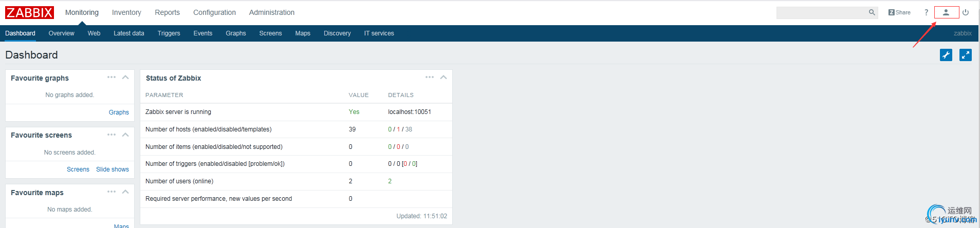
Task: Open Favourite screens three-dot menu
Action: [x=112, y=135]
